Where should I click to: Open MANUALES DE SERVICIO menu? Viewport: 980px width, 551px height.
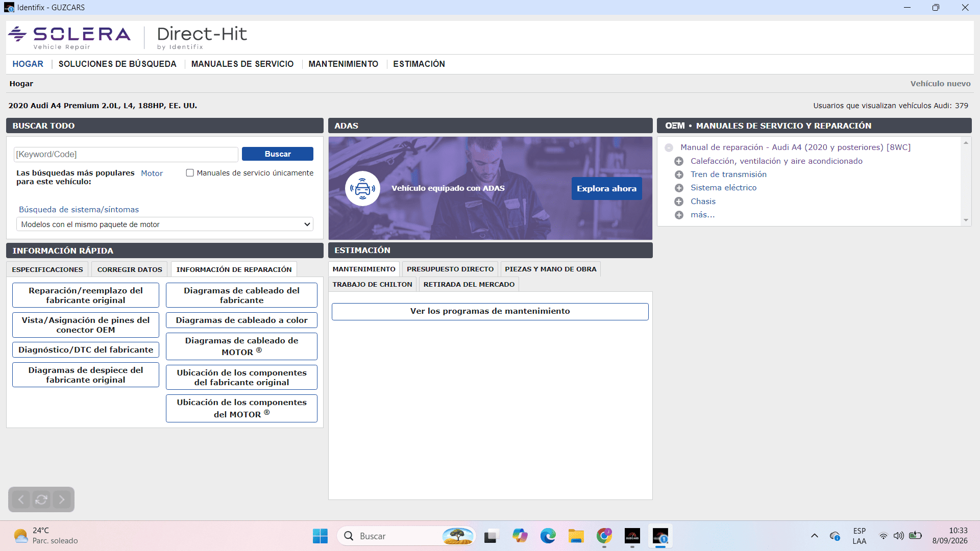click(x=242, y=64)
